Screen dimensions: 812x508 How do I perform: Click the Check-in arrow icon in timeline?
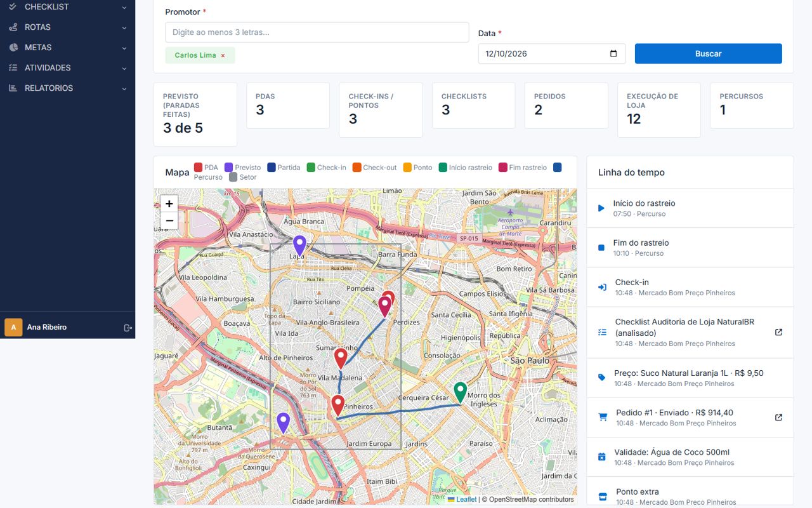602,287
